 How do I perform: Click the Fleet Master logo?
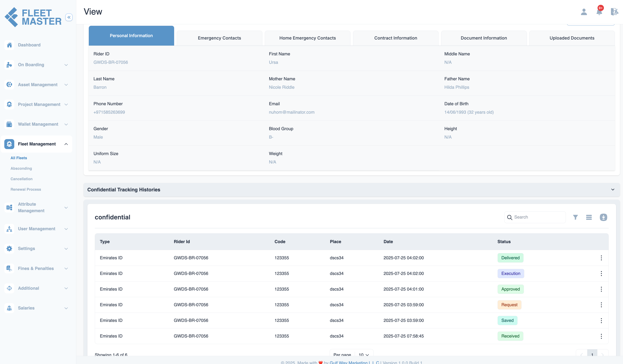(x=33, y=17)
